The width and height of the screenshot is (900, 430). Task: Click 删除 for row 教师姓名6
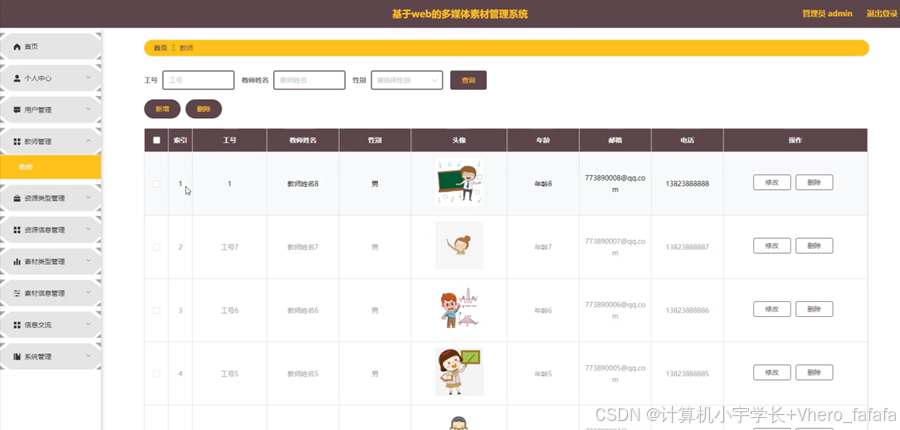coord(814,309)
